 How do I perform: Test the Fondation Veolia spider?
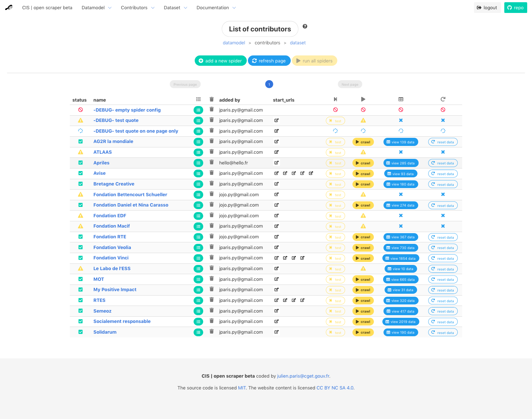click(335, 248)
